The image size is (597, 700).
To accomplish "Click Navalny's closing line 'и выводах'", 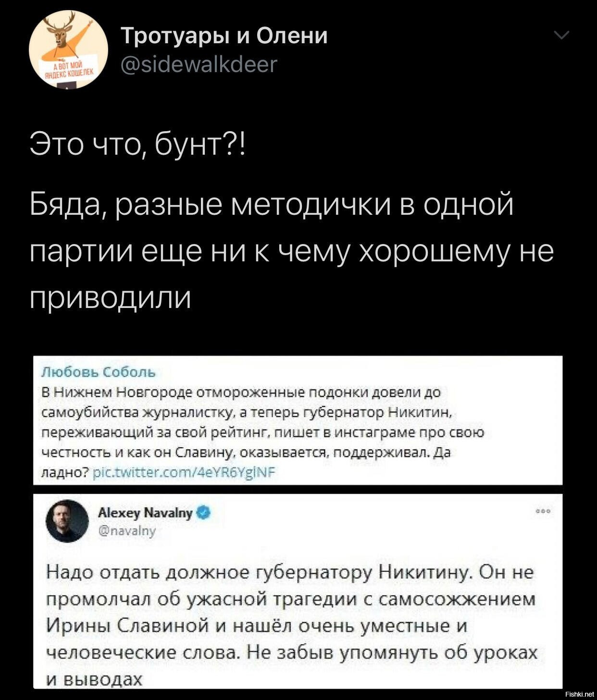I will pos(95,679).
